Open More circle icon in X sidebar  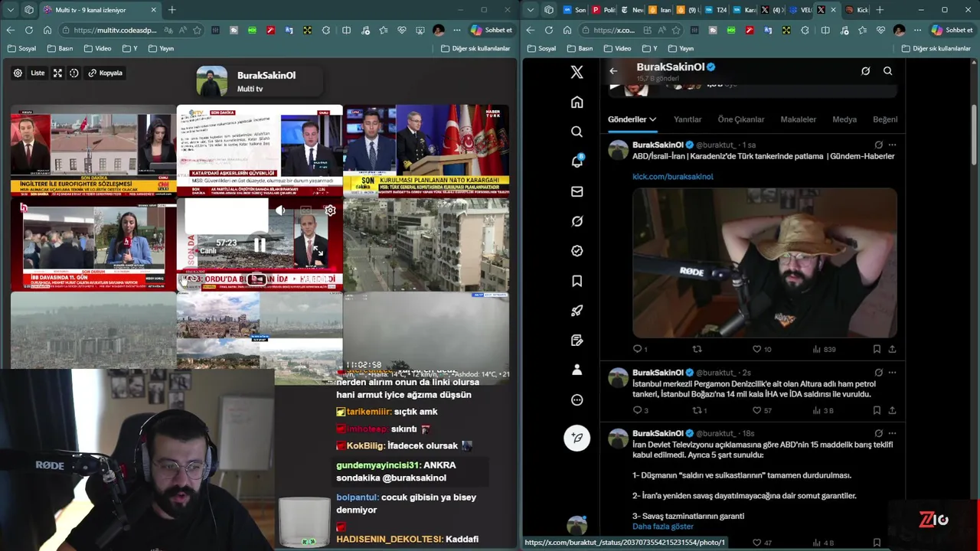click(x=577, y=399)
